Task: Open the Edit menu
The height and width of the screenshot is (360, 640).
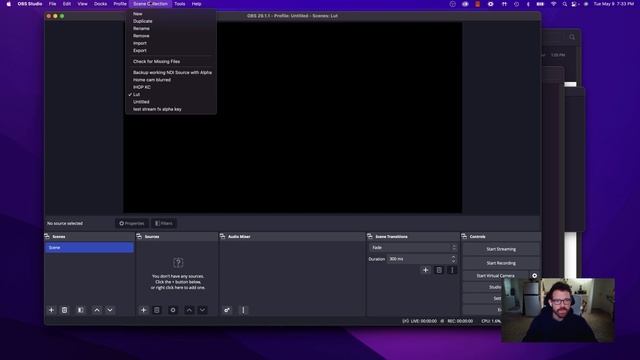Action: [x=67, y=4]
